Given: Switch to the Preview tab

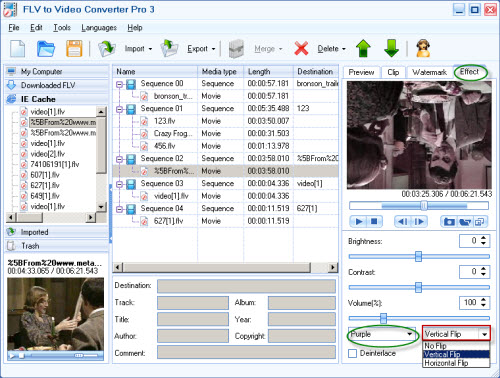Looking at the screenshot, I should pos(361,72).
